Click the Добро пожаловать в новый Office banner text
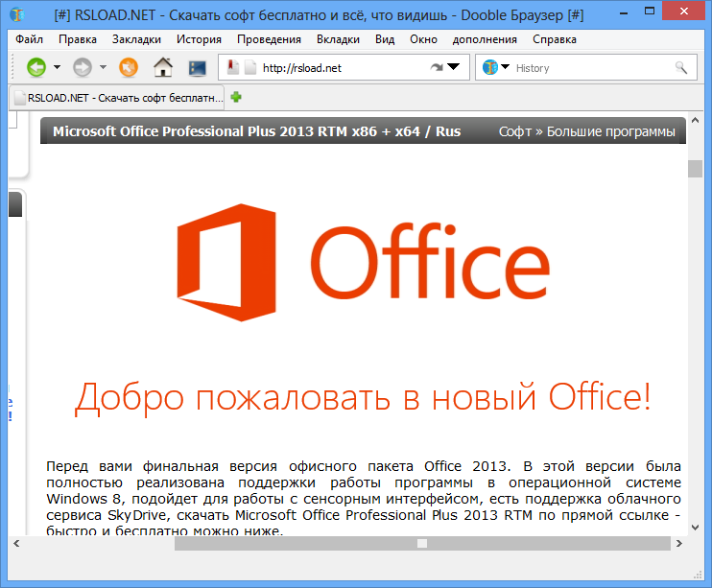 [363, 397]
